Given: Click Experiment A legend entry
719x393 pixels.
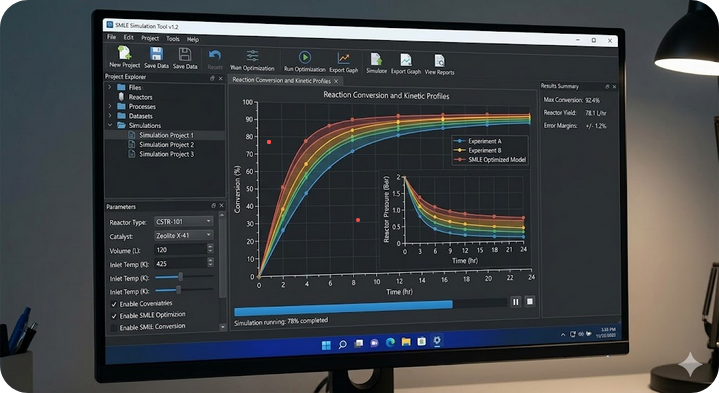Looking at the screenshot, I should point(478,141).
